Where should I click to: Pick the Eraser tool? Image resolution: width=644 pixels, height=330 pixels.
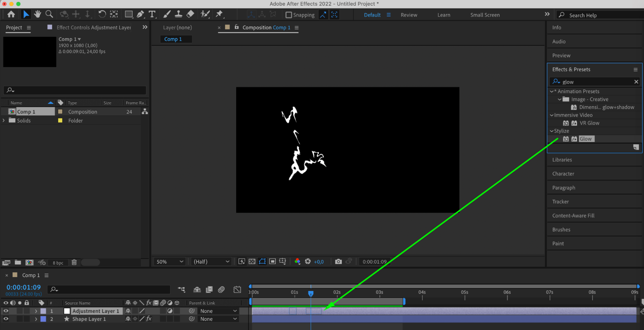point(190,14)
